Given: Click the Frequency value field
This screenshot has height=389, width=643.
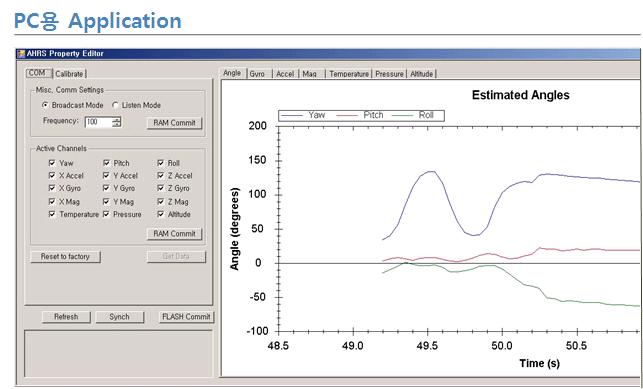Looking at the screenshot, I should [98, 122].
